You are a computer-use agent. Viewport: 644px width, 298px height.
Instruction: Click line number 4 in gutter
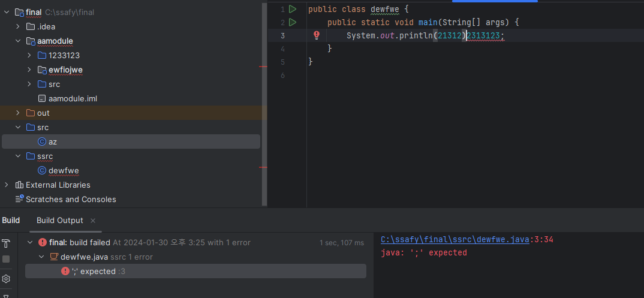coord(282,49)
